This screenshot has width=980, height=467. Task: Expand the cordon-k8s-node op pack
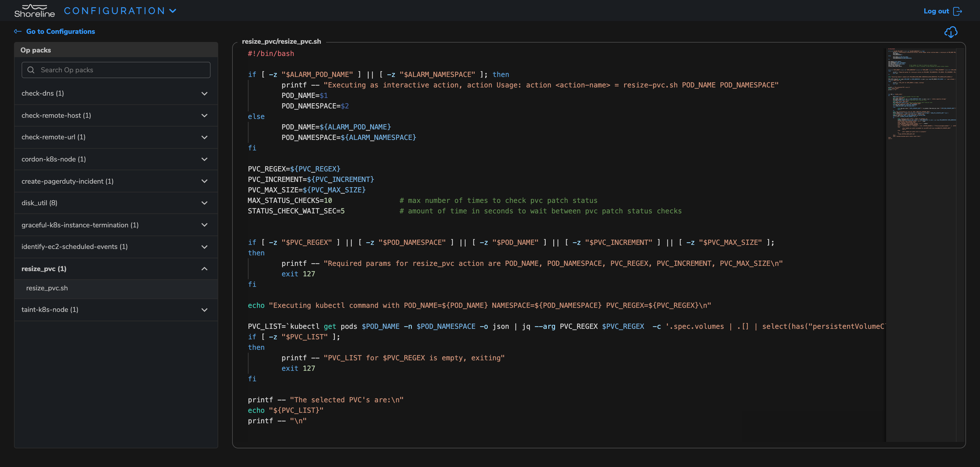point(204,159)
